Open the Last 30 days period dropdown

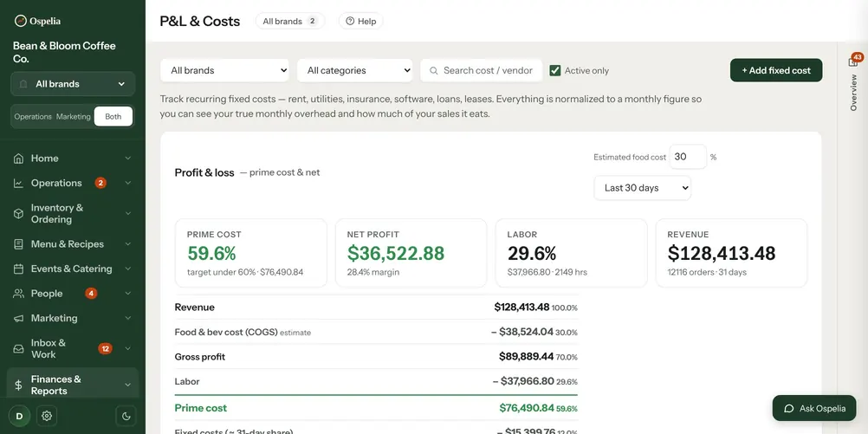[642, 188]
